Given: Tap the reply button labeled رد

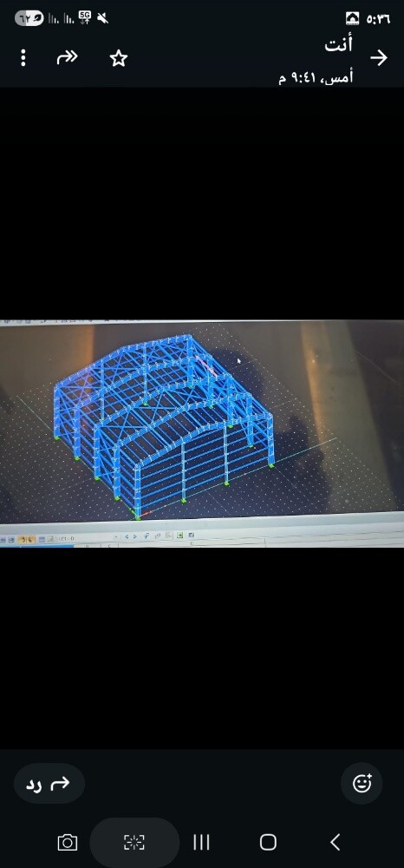Looking at the screenshot, I should (49, 783).
